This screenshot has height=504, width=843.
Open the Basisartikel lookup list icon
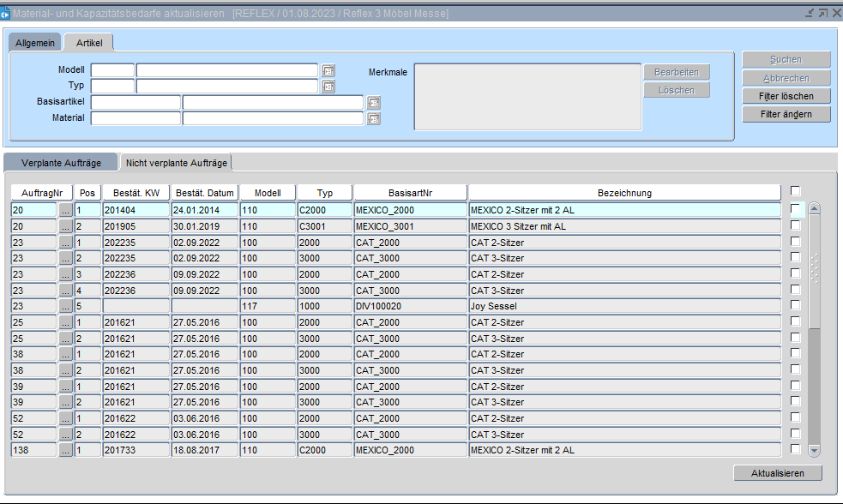373,103
